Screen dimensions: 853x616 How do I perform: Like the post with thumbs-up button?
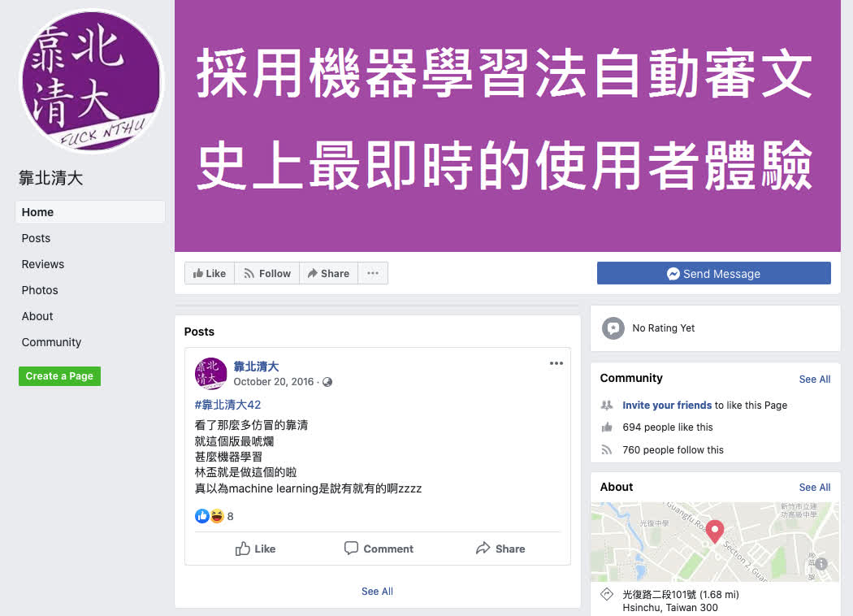tap(255, 549)
